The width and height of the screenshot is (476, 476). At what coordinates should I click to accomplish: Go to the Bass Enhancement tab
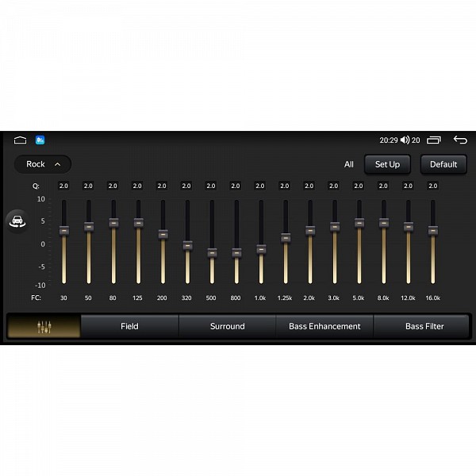point(324,326)
